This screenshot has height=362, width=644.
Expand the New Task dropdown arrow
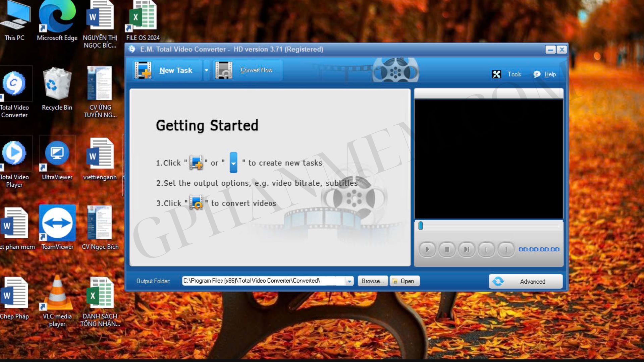(206, 70)
